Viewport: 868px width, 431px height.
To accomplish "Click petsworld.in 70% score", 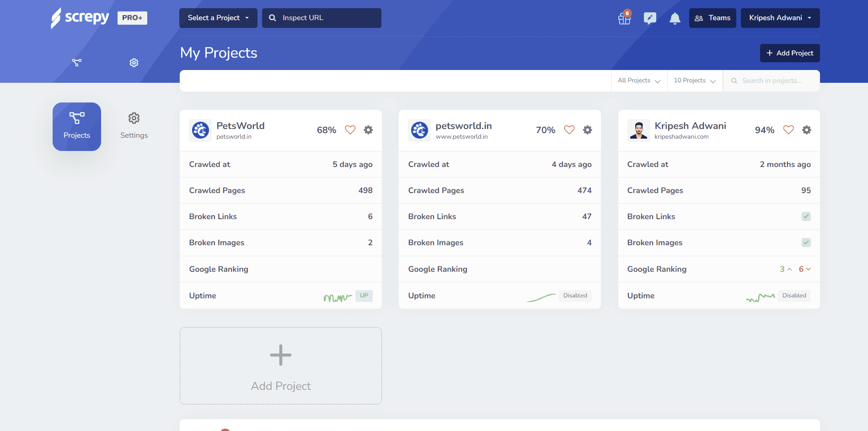I will tap(546, 130).
